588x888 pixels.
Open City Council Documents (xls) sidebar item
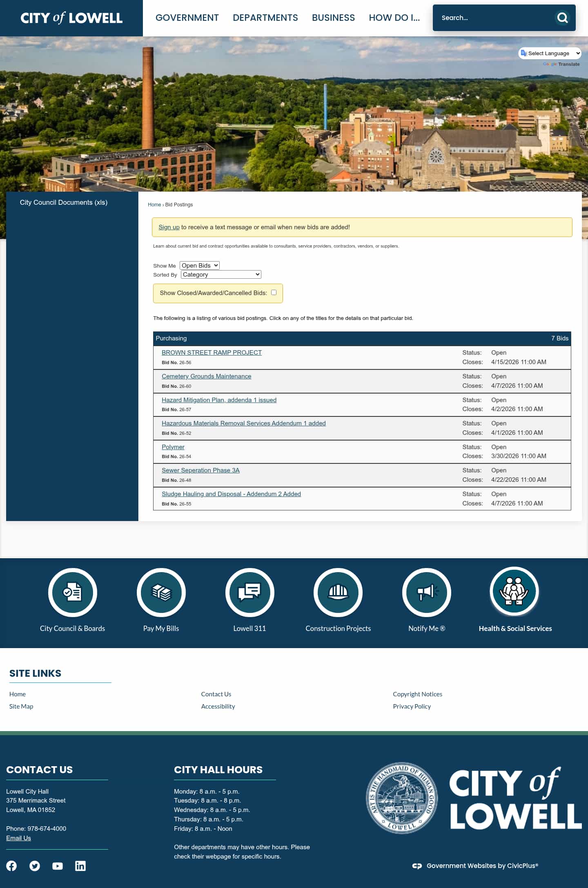click(64, 202)
